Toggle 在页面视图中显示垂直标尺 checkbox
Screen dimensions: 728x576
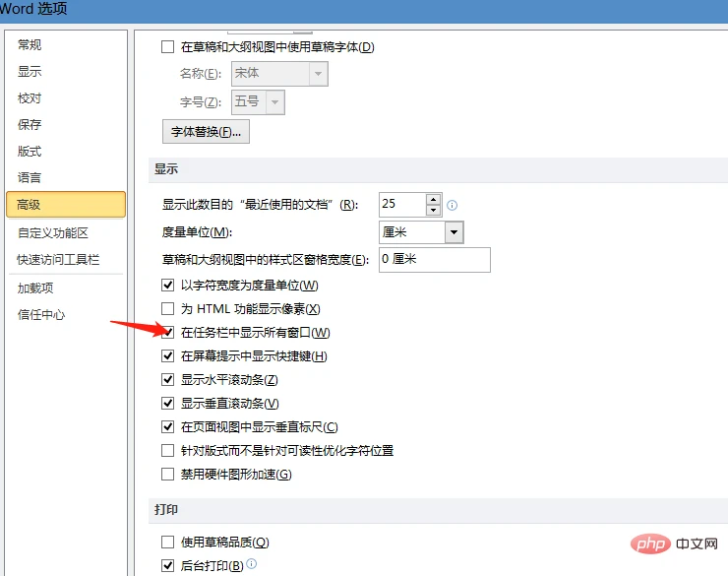pos(167,427)
